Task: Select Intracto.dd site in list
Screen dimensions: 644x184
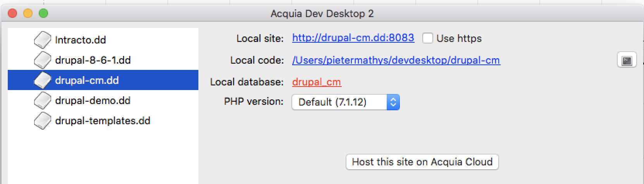Action: coord(103,40)
